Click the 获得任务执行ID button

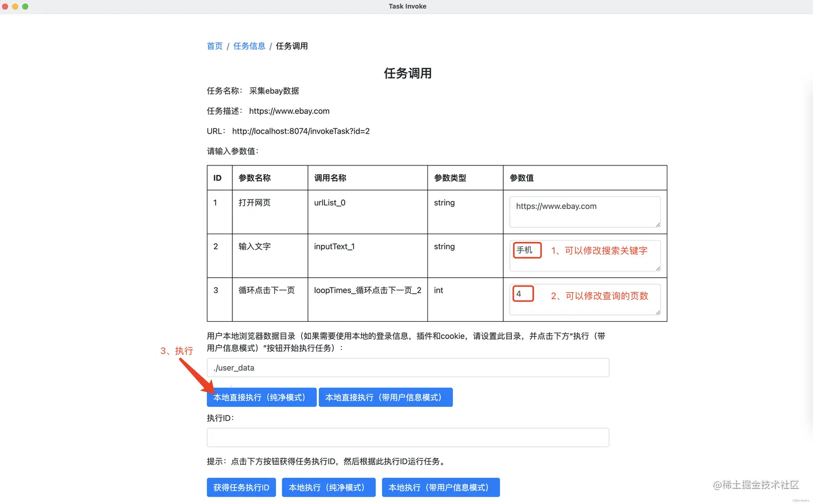(x=241, y=487)
